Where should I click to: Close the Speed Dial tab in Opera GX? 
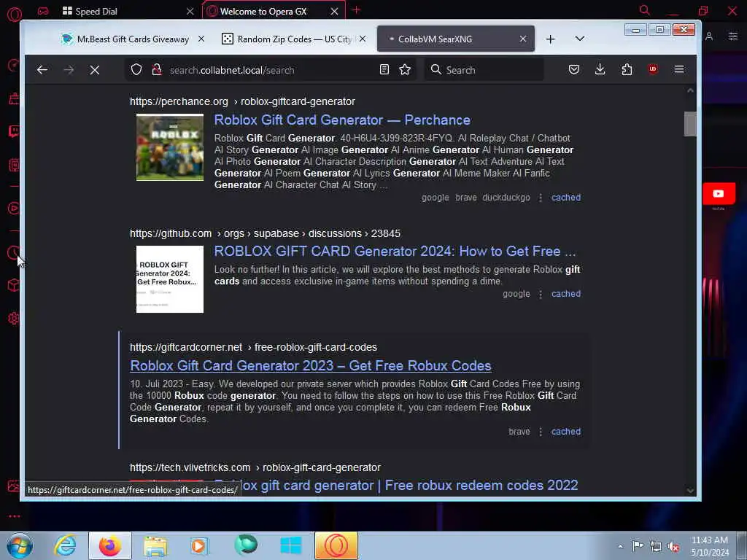click(x=190, y=12)
